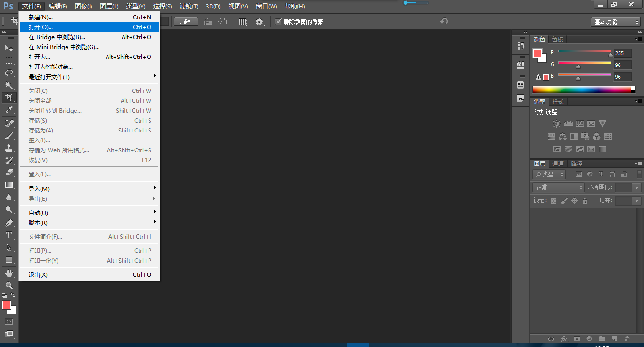Toggle lock image pixels brush icon
This screenshot has width=644, height=347.
click(564, 201)
